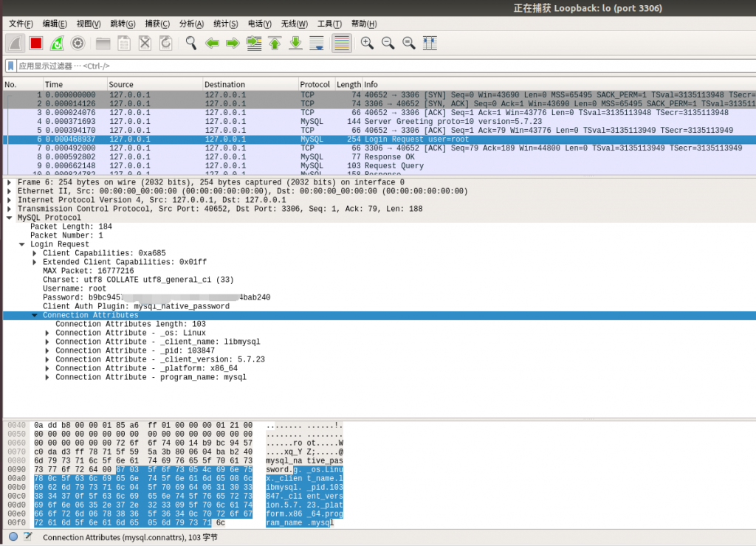The image size is (756, 546).
Task: Go to the first packet
Action: [275, 44]
